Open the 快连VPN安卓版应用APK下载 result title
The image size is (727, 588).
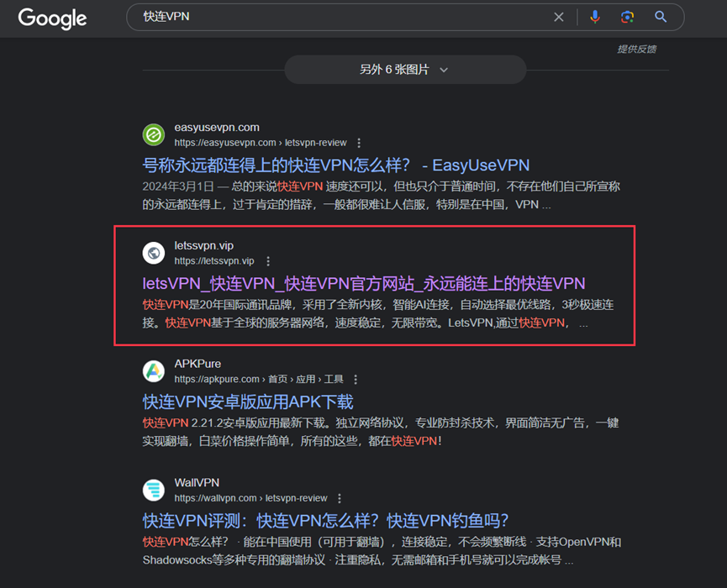248,402
